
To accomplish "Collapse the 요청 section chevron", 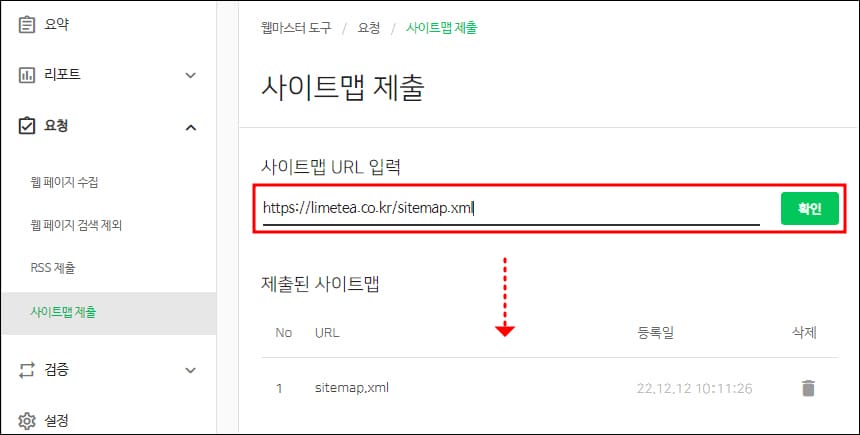I will [x=190, y=127].
